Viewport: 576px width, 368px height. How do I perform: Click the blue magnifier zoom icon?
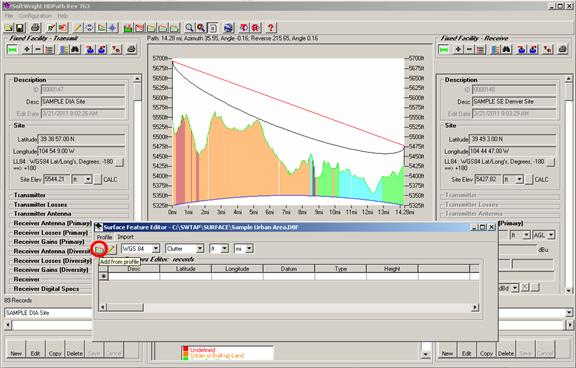click(x=189, y=28)
